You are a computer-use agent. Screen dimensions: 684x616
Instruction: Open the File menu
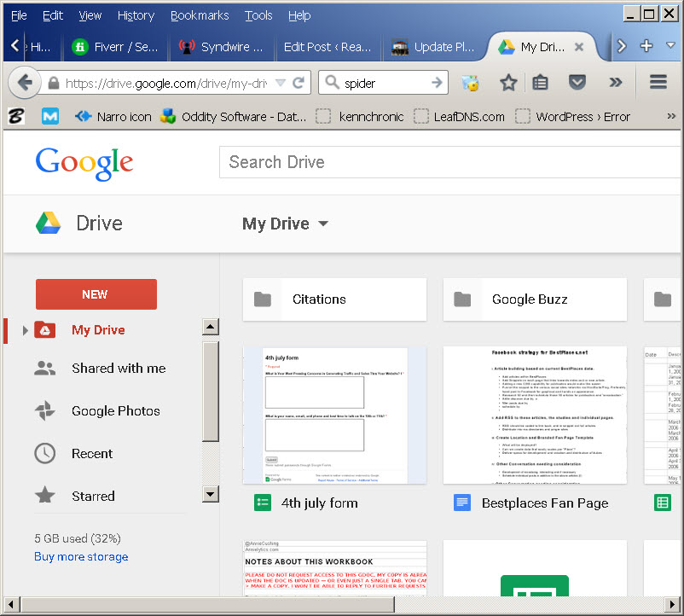point(19,15)
